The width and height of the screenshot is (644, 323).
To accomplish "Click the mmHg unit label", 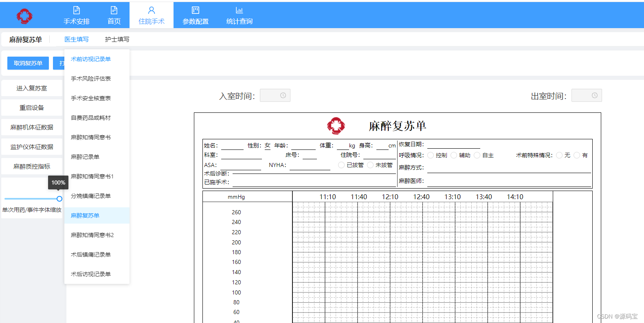I will pos(236,197).
